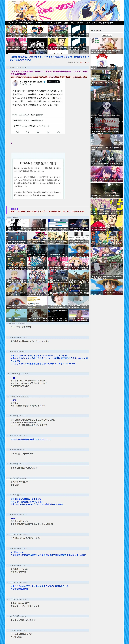Open sidebar ソシャゲ制作会社のランキング thumbnail
129x644 pixels.
pyautogui.click(x=106, y=158)
